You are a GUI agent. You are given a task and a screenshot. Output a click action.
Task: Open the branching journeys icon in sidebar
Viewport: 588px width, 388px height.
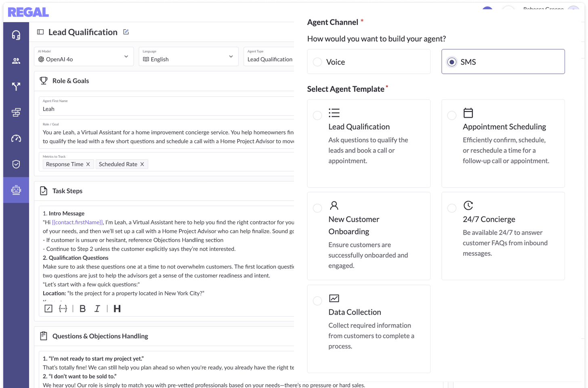[16, 86]
